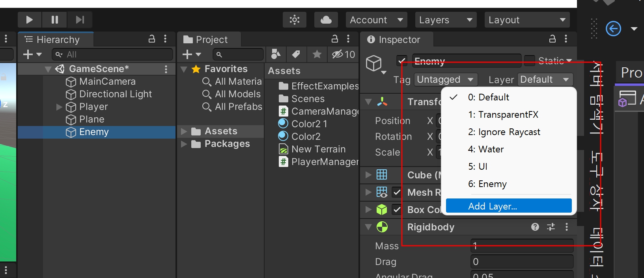The height and width of the screenshot is (278, 644).
Task: Toggle Mesh Renderer enabled checkbox
Action: pos(397,193)
